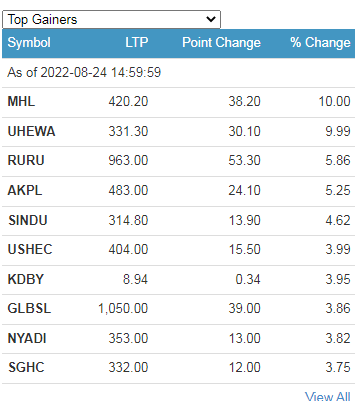The height and width of the screenshot is (401, 363).
Task: Select the SINDU symbol link
Action: [x=28, y=220]
